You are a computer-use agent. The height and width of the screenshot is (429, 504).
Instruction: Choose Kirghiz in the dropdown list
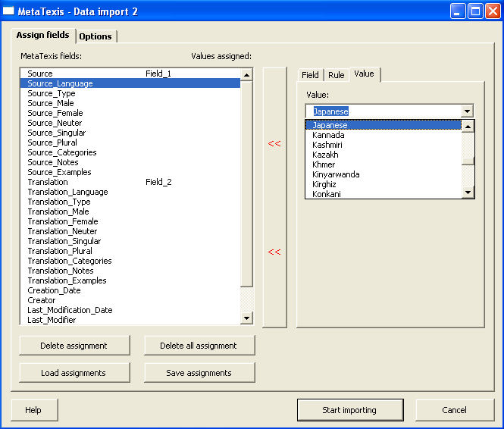[x=383, y=184]
